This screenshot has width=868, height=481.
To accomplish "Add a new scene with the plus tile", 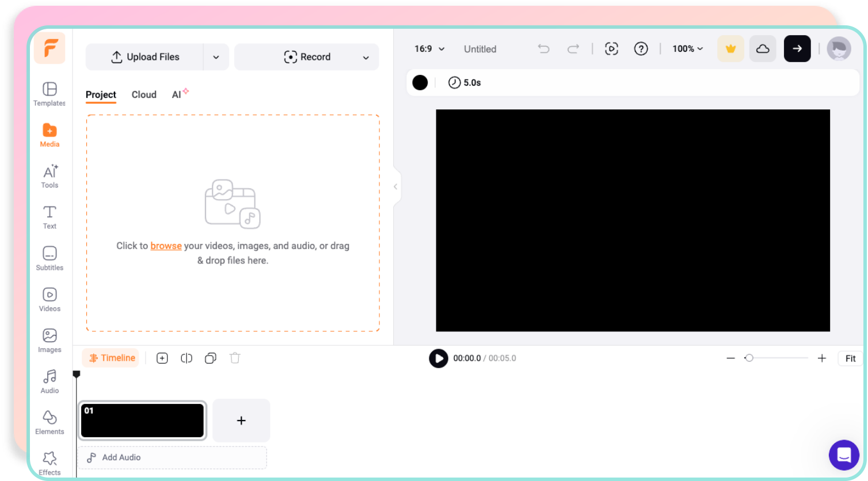I will pyautogui.click(x=241, y=420).
